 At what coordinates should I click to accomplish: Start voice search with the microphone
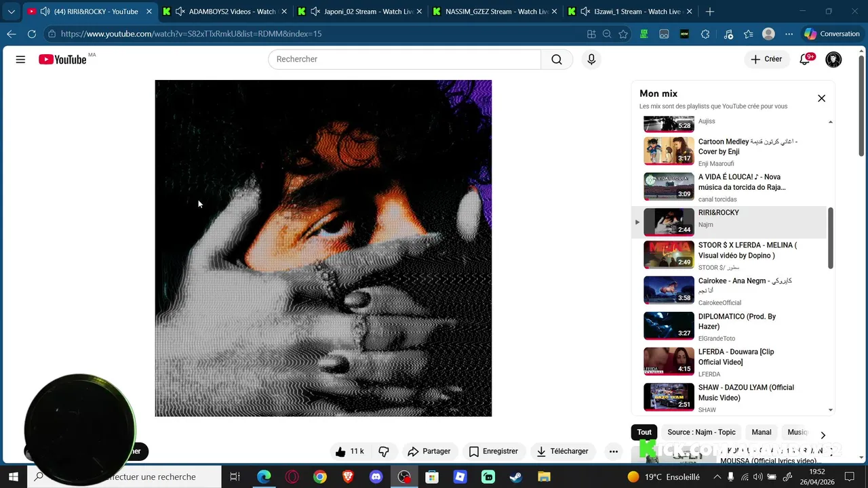tap(591, 59)
